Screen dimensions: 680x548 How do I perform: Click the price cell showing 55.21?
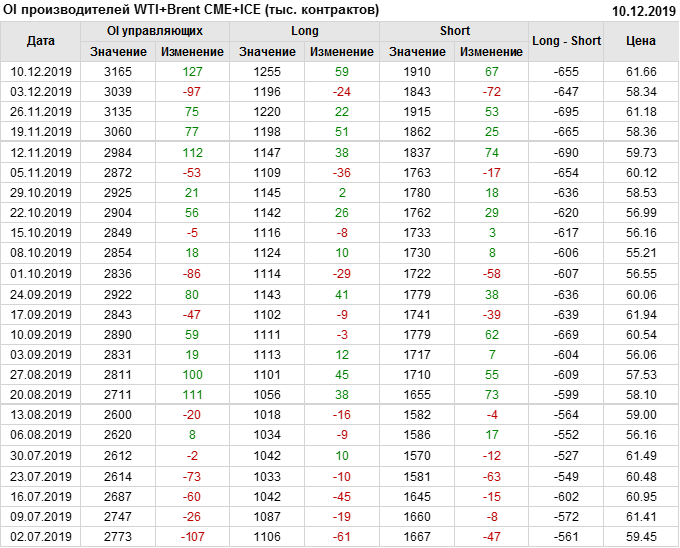641,253
